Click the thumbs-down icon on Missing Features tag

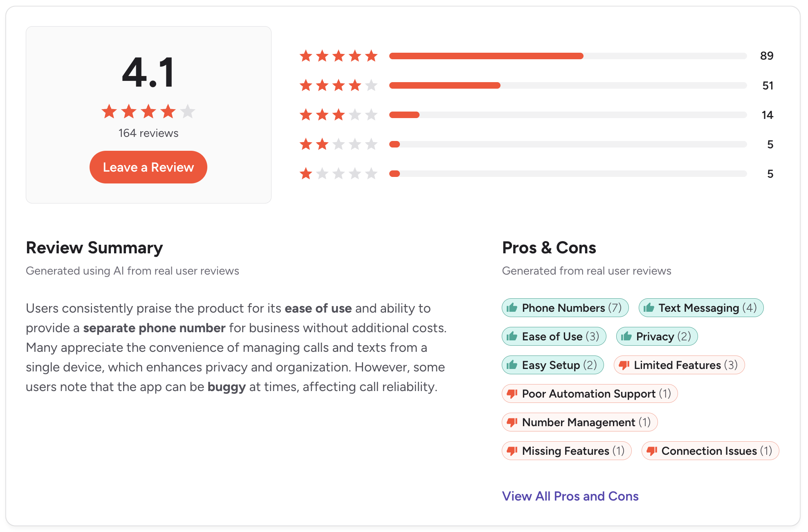512,451
